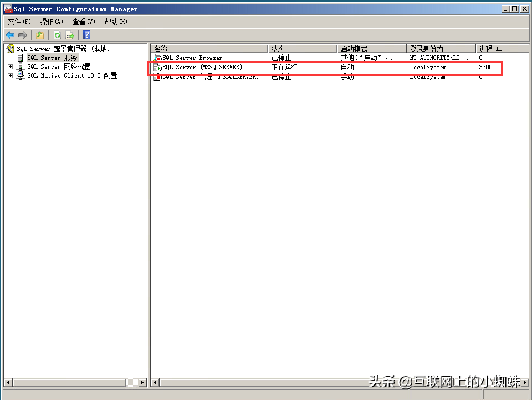Open the 操作(A) menu
The height and width of the screenshot is (400, 532).
coord(51,21)
